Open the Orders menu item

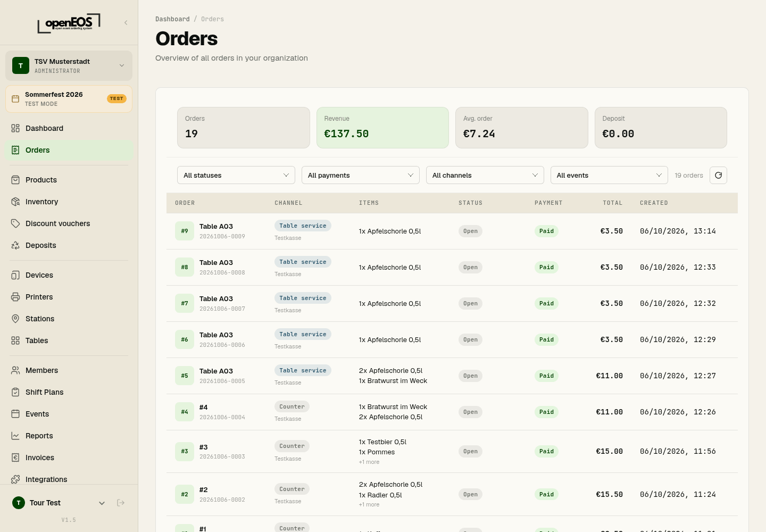tap(69, 150)
